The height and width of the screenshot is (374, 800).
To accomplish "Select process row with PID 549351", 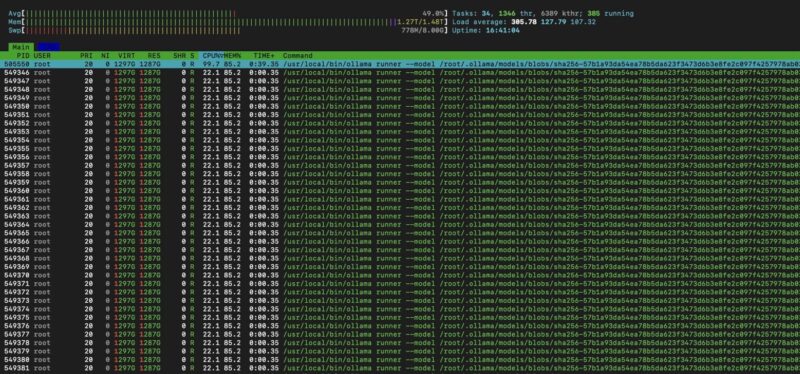I will pos(400,114).
